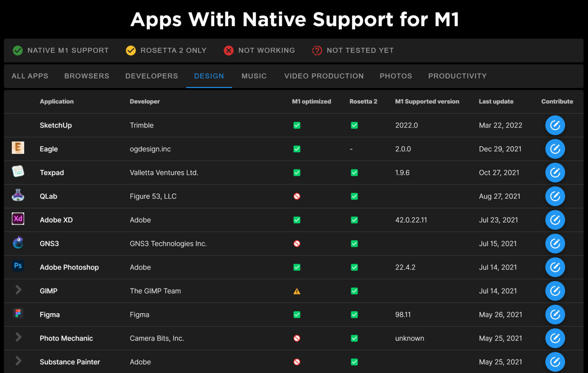Expand the Photo Mechanic row chevron
The height and width of the screenshot is (373, 588).
[18, 337]
